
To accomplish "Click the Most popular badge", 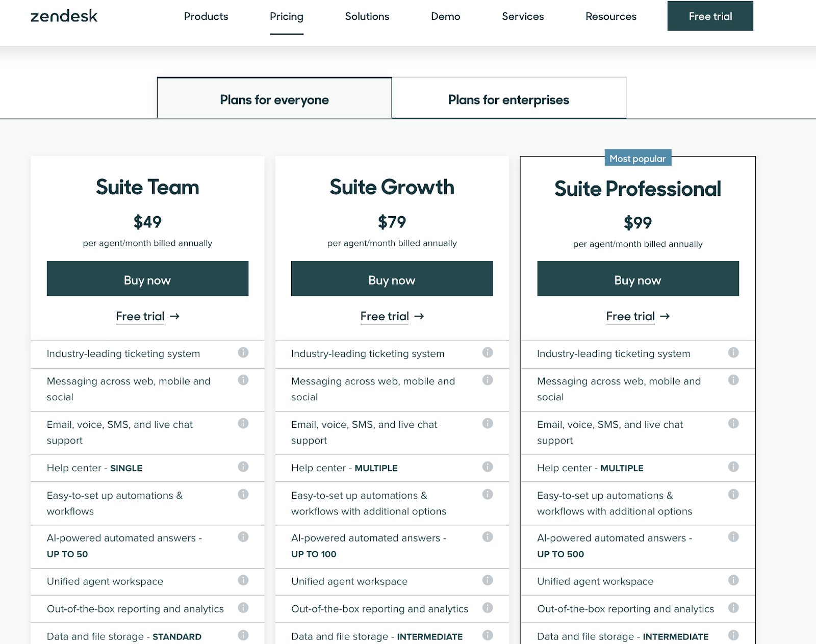I will tap(638, 158).
